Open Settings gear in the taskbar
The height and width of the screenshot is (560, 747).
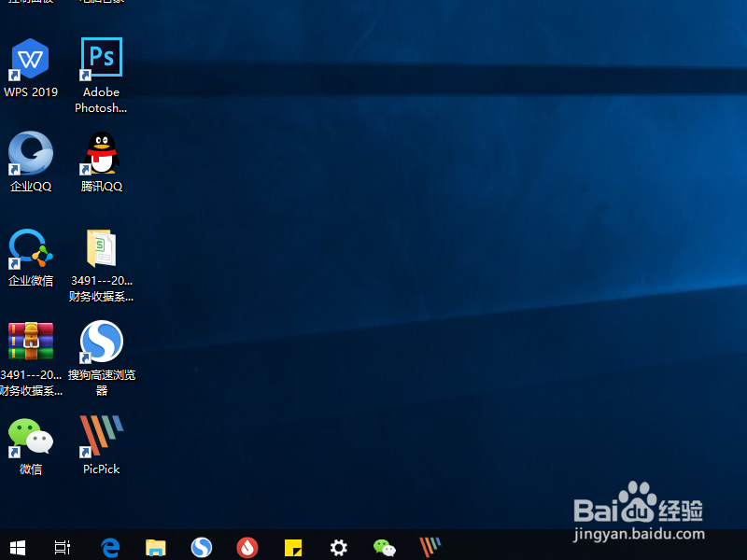[x=339, y=548]
